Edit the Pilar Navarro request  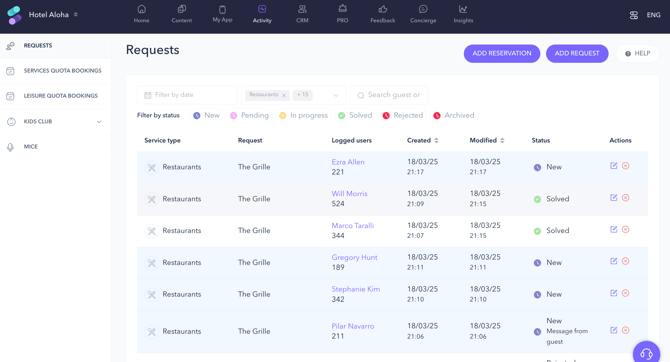point(614,330)
